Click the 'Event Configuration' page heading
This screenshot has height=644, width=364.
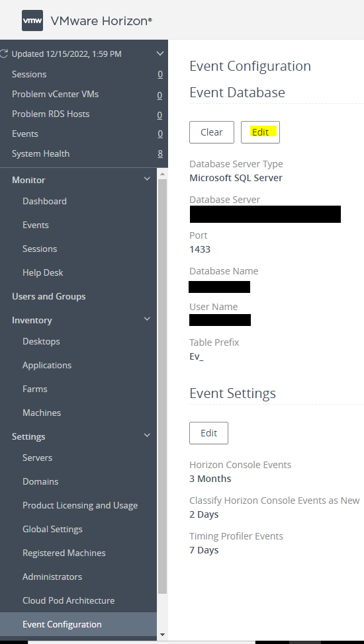pos(250,66)
